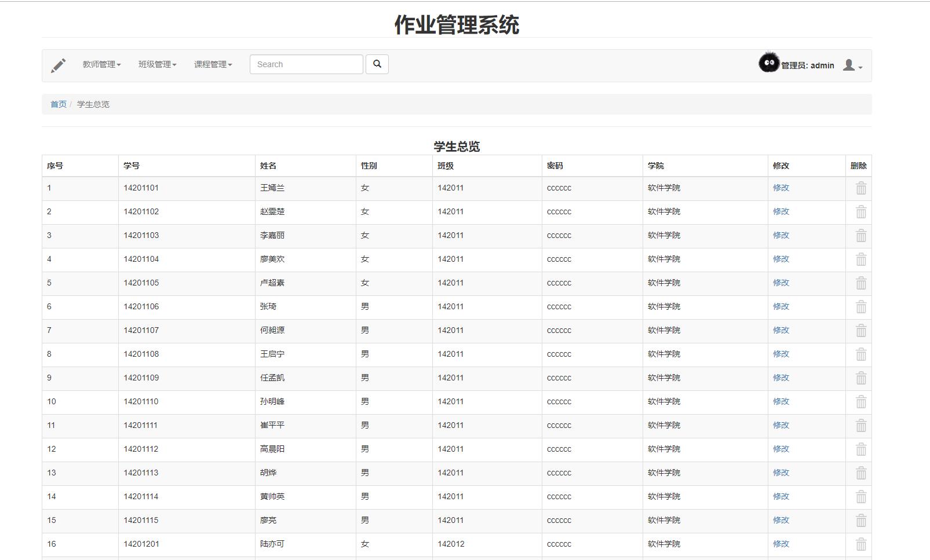Open the 课程管理 menu

click(x=212, y=64)
